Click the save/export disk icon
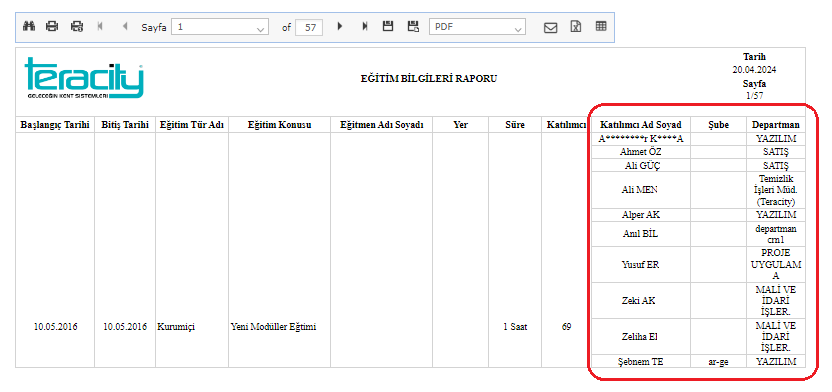This screenshot has height=392, width=832. (x=388, y=26)
